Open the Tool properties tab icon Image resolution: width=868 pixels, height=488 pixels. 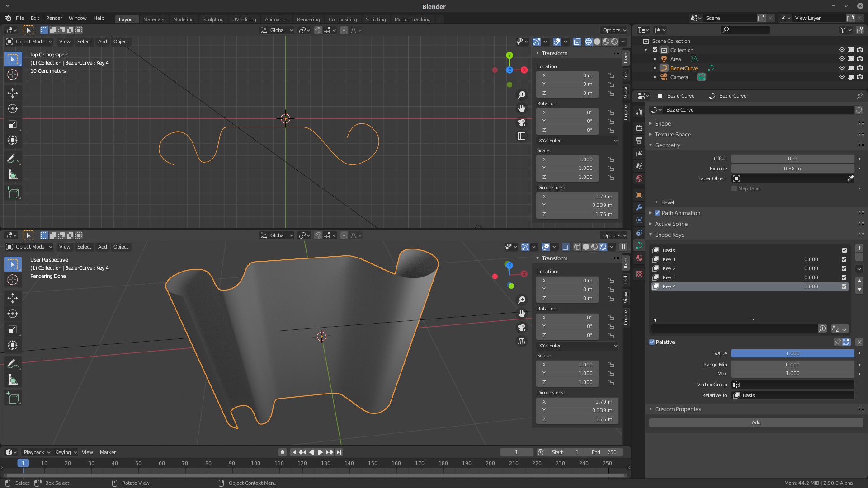pos(639,112)
